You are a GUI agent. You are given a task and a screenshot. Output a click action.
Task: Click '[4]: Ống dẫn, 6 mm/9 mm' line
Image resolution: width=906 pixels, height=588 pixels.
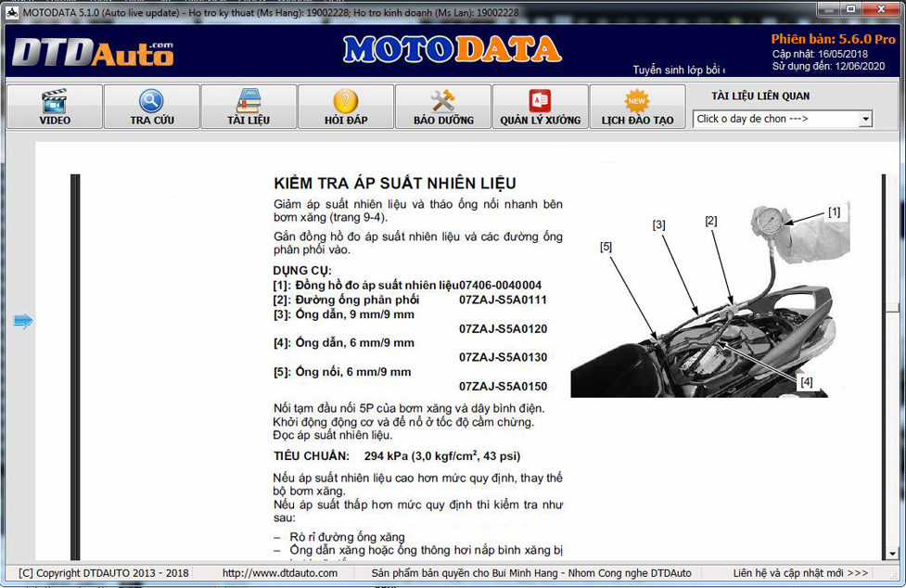click(344, 343)
